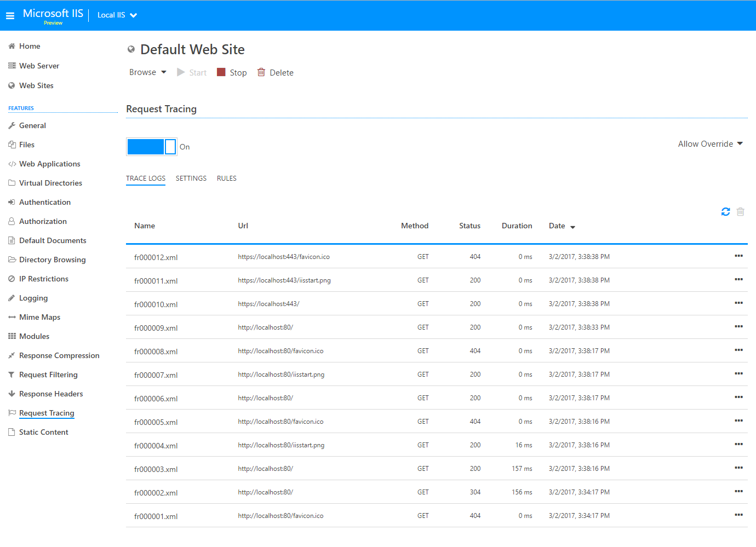Open the hamburger menu icon
This screenshot has width=756, height=547.
point(10,16)
